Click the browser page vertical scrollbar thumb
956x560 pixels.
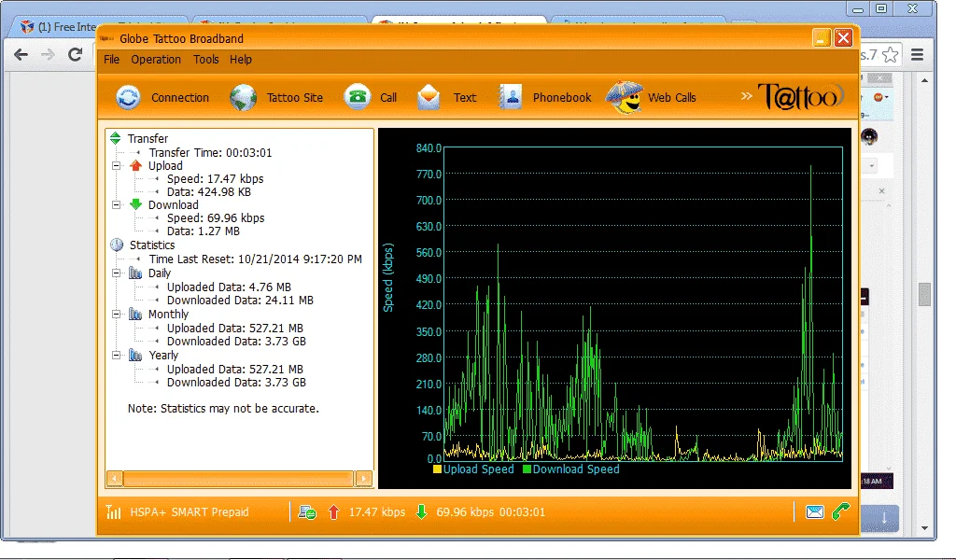[925, 294]
